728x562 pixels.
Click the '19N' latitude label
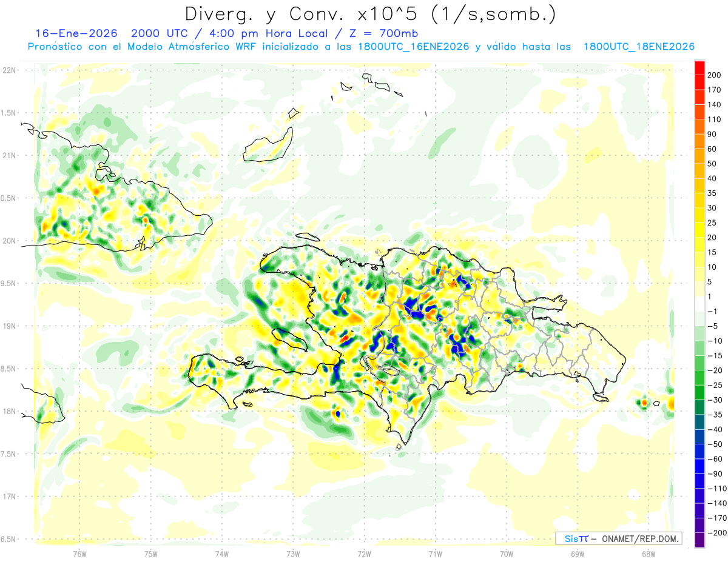point(8,326)
